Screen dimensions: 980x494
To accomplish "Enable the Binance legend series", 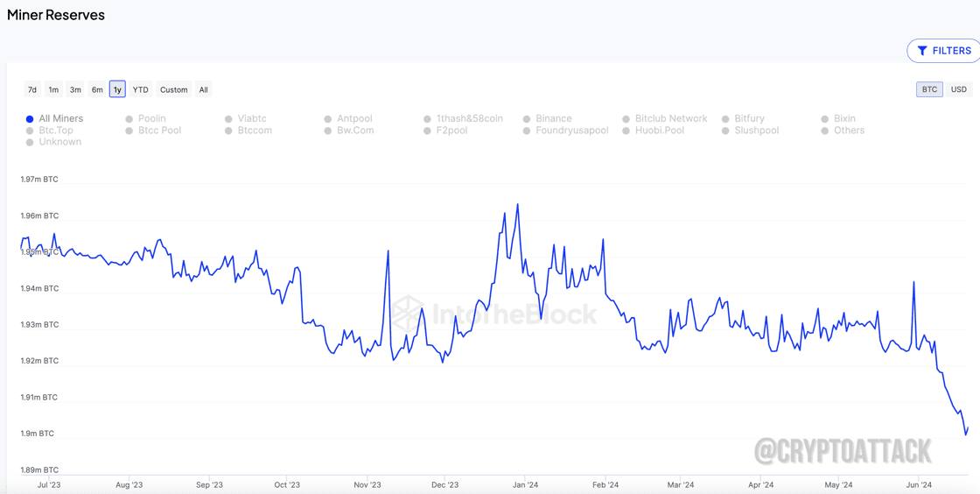I will tap(548, 118).
